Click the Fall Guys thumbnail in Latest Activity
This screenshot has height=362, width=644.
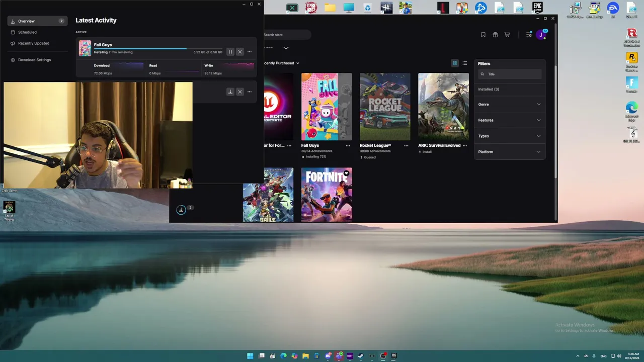click(x=85, y=48)
